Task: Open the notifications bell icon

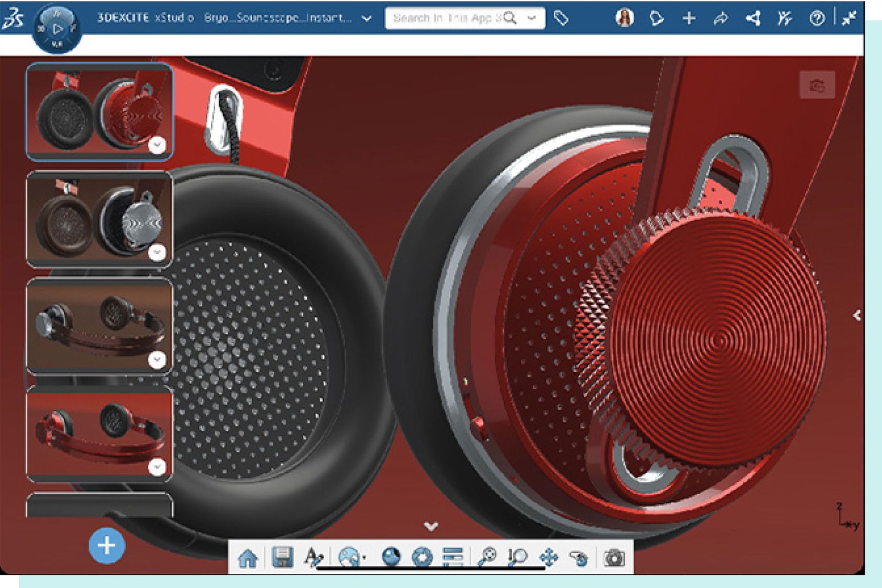Action: (x=656, y=18)
